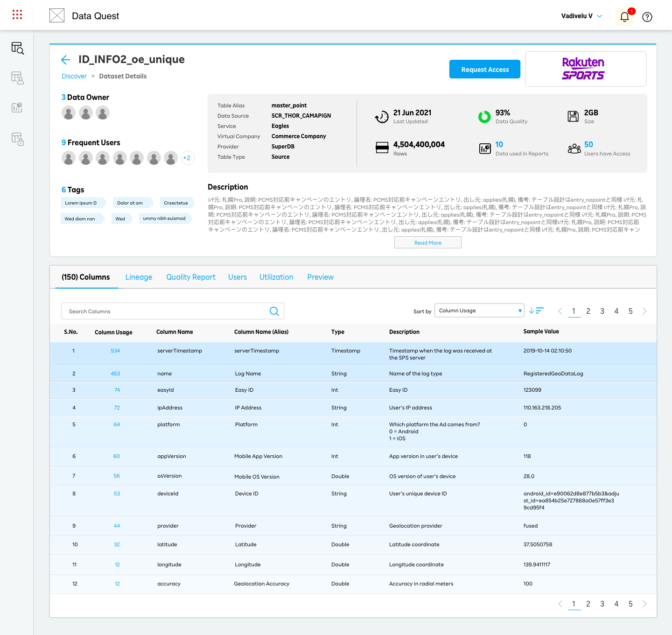
Task: Open the Column Usage sort dropdown
Action: [479, 310]
